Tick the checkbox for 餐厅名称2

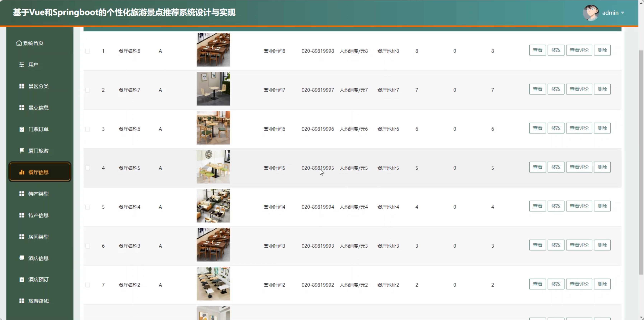(87, 285)
